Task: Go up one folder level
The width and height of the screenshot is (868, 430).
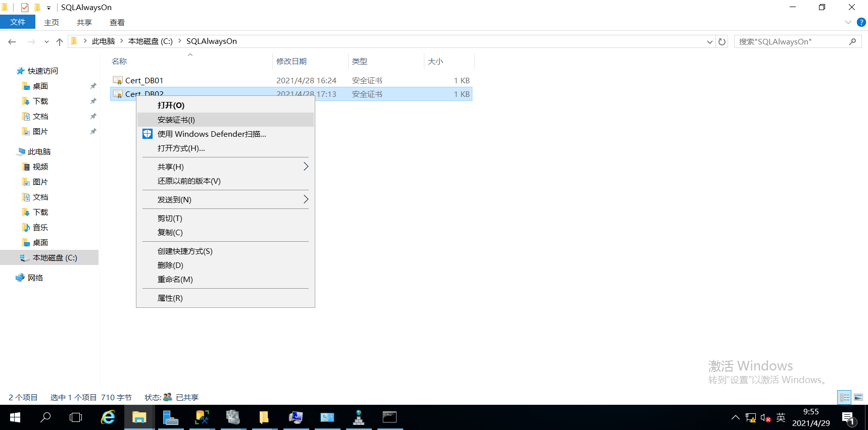Action: click(60, 42)
